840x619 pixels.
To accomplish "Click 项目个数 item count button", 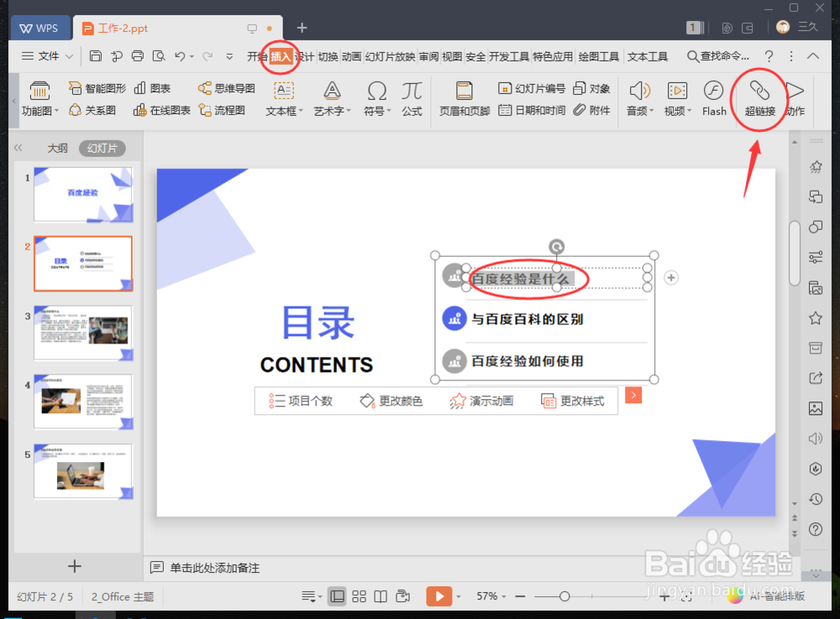I will 301,401.
